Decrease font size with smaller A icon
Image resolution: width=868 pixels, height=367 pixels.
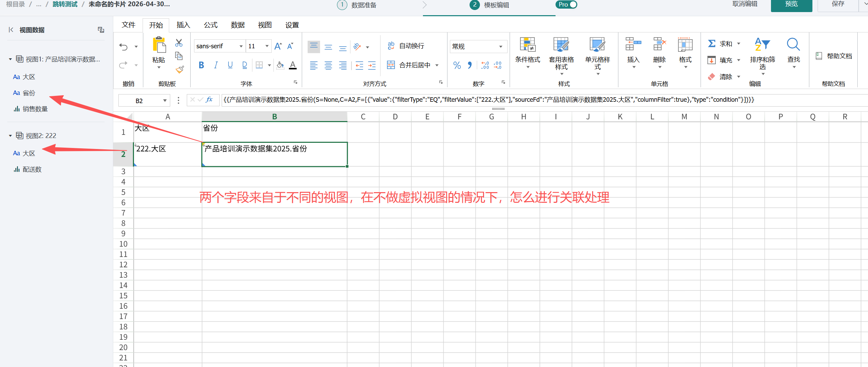click(x=290, y=46)
